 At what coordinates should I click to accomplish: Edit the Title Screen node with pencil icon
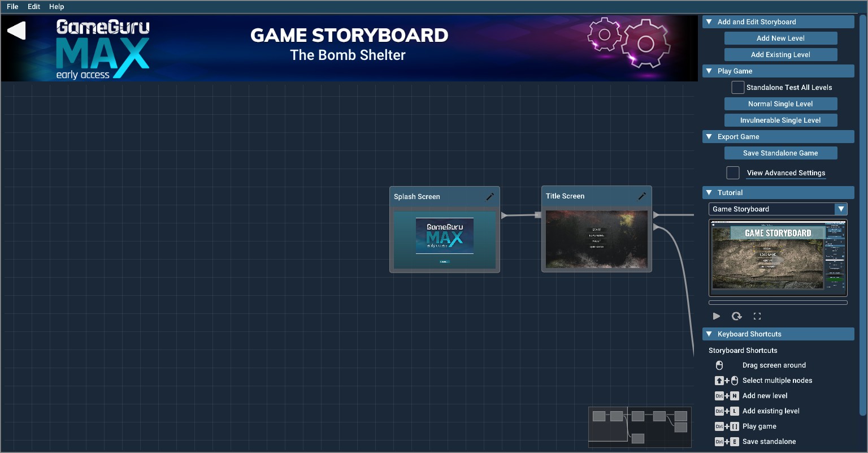pyautogui.click(x=642, y=196)
